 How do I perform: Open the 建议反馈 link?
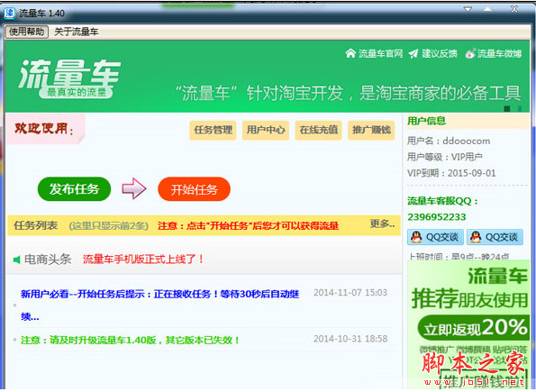440,54
